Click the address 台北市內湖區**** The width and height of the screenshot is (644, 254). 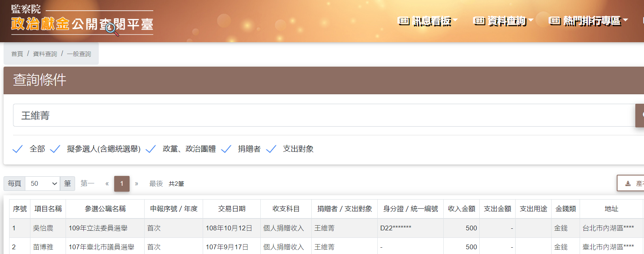click(x=608, y=228)
